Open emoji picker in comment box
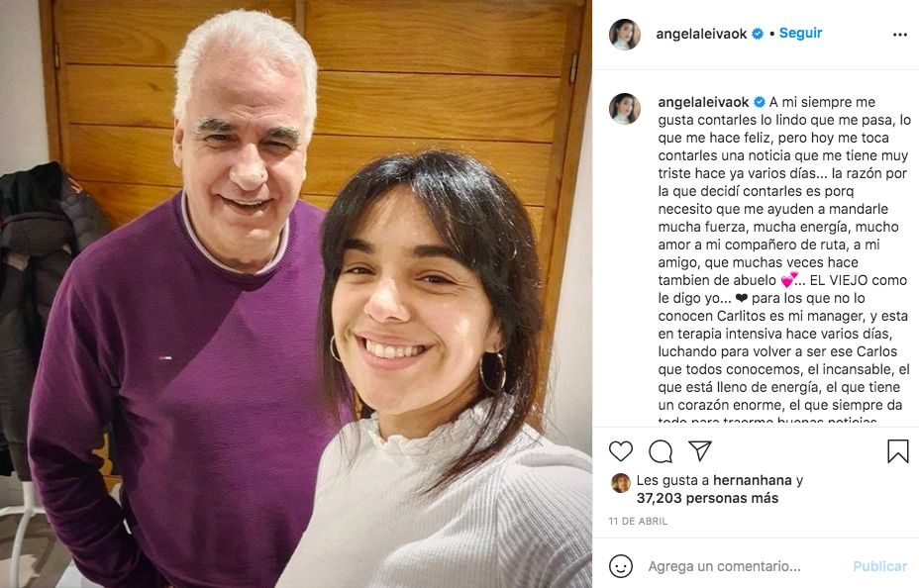Viewport: 919px width, 588px height. (621, 566)
